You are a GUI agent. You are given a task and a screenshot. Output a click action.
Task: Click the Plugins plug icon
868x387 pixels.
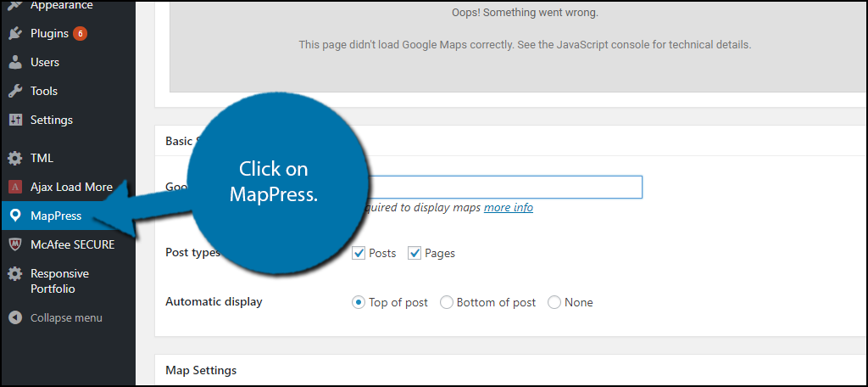[15, 34]
